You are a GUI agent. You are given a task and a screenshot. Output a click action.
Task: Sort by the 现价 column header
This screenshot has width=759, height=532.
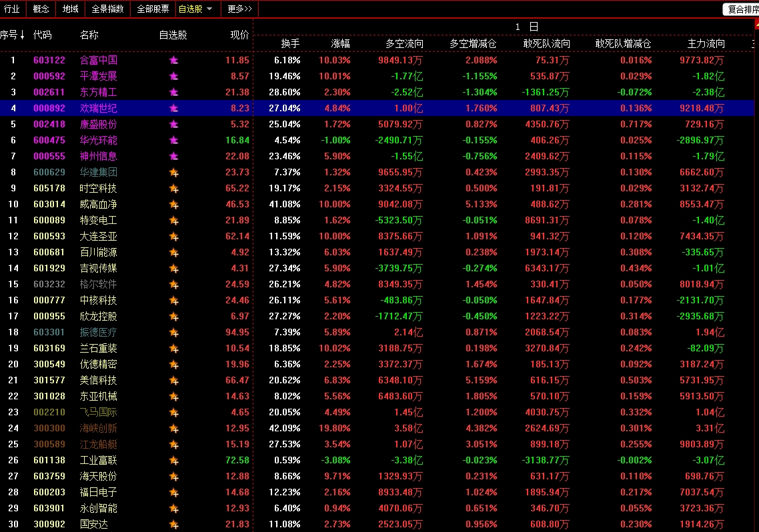pyautogui.click(x=239, y=35)
